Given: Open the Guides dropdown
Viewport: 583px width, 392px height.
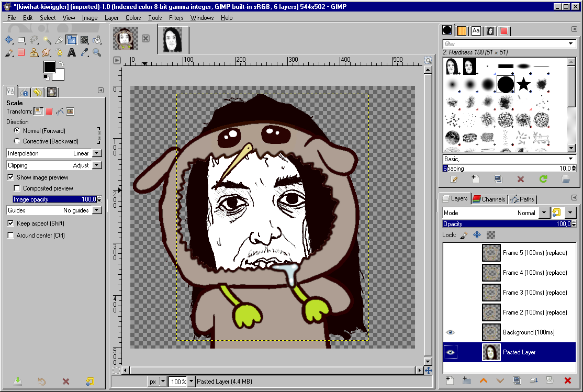Looking at the screenshot, I should (97, 210).
